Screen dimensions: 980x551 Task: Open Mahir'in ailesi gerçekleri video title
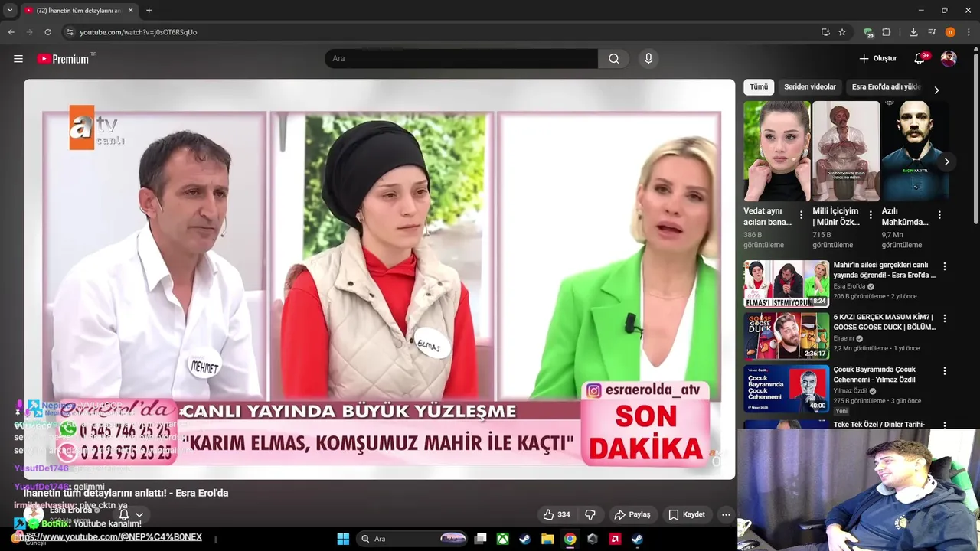(x=884, y=270)
